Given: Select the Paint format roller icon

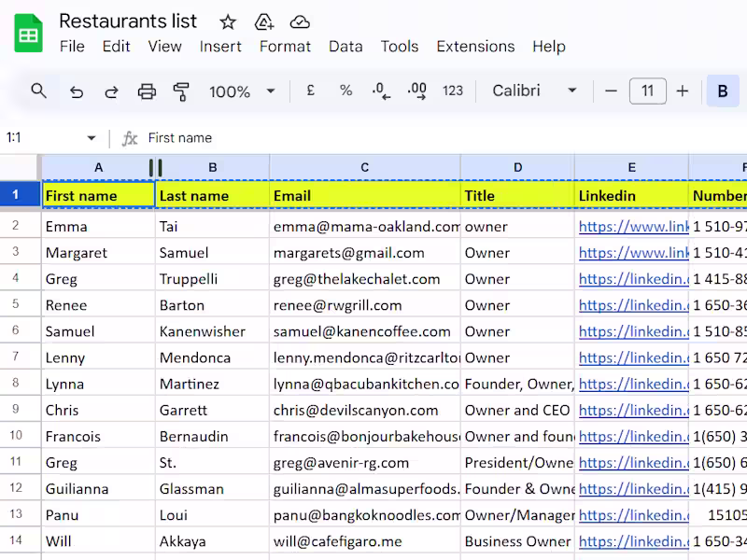Looking at the screenshot, I should (181, 91).
